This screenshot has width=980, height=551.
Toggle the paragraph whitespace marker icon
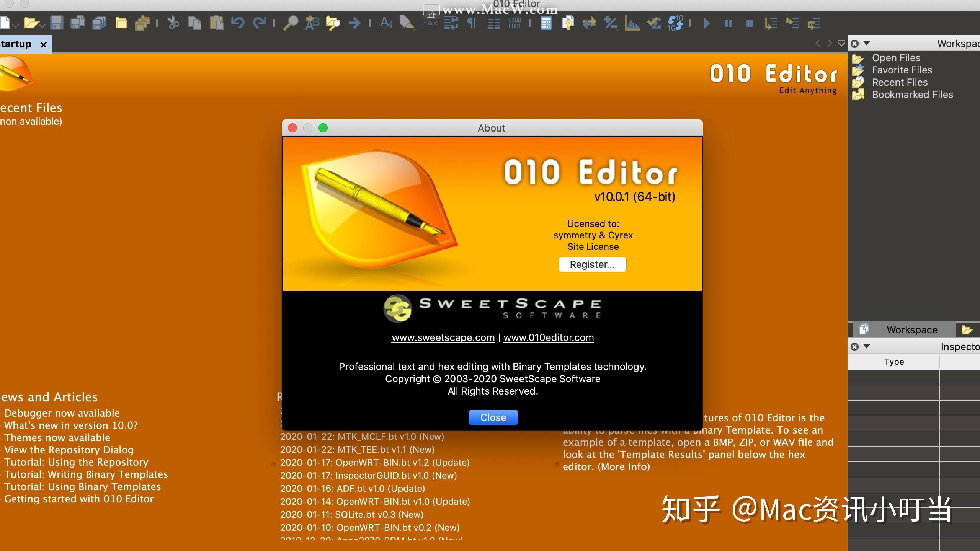tap(472, 23)
